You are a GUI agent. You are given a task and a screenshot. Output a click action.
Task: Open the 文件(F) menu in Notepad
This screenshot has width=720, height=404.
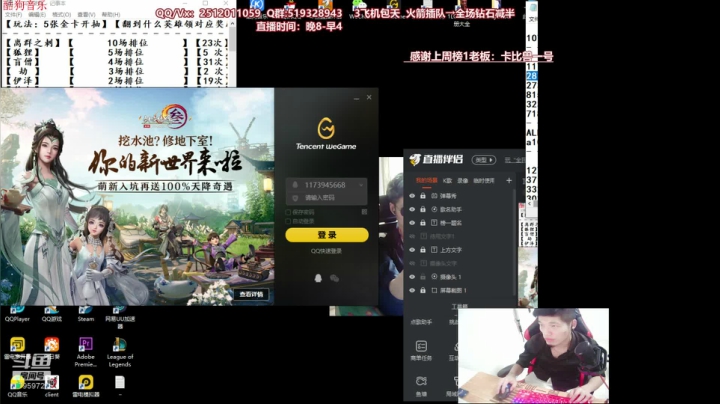[14, 15]
